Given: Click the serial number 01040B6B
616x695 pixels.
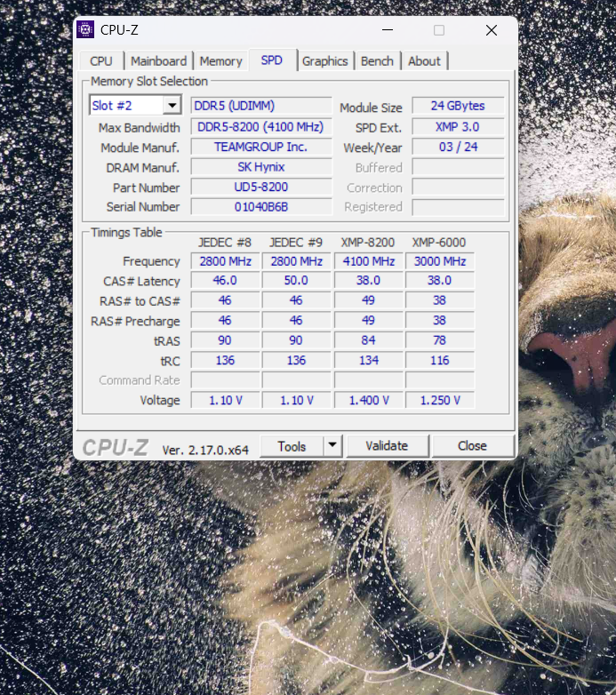Looking at the screenshot, I should (x=261, y=207).
